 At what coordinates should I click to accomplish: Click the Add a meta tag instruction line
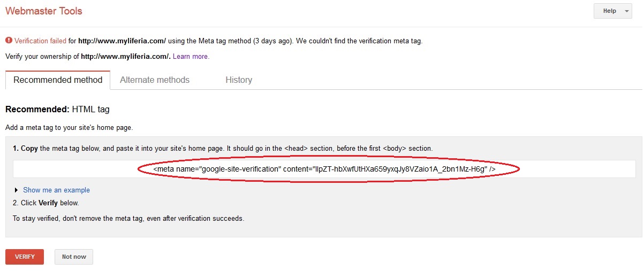[69, 128]
